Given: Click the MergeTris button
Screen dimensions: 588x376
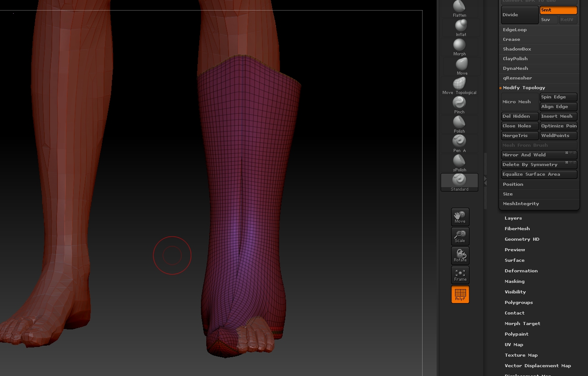Looking at the screenshot, I should coord(520,136).
